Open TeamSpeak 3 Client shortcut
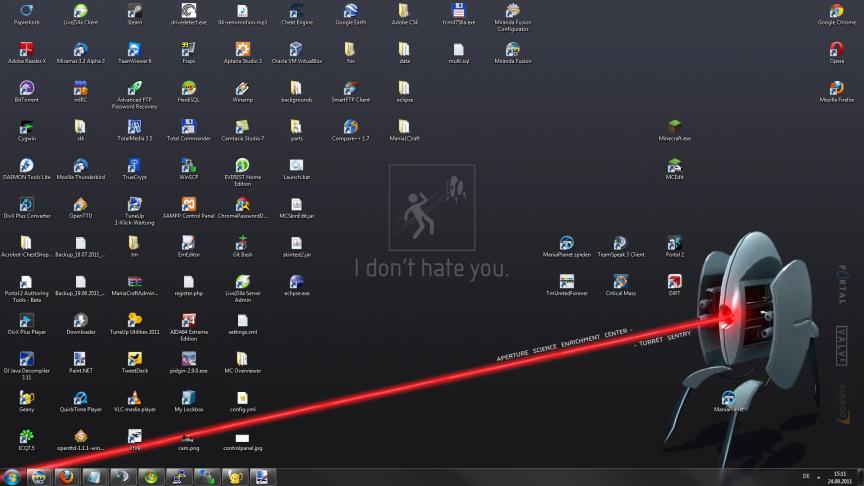Screen dimensions: 864x486 point(620,246)
